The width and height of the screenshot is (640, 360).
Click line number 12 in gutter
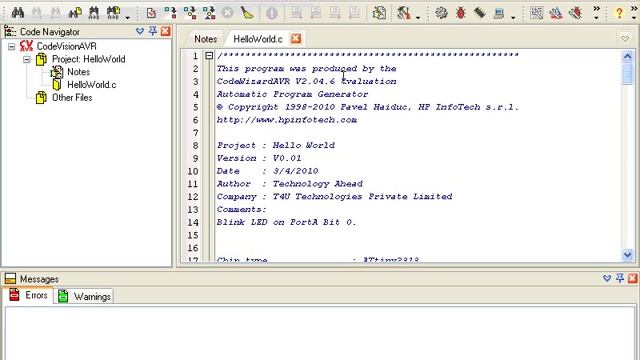click(193, 197)
